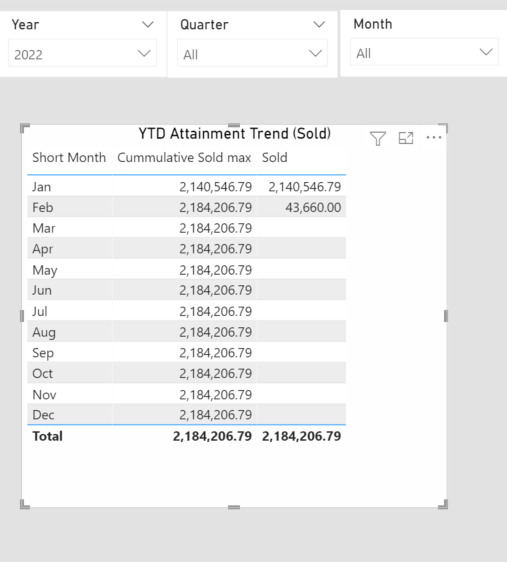Select the Sep row label
Screen dimensions: 507x562
tap(43, 353)
